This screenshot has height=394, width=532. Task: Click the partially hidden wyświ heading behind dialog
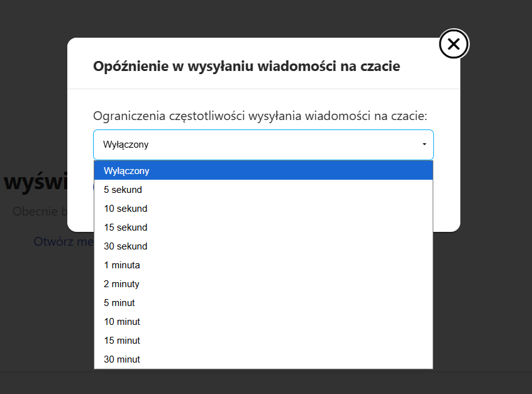[36, 182]
